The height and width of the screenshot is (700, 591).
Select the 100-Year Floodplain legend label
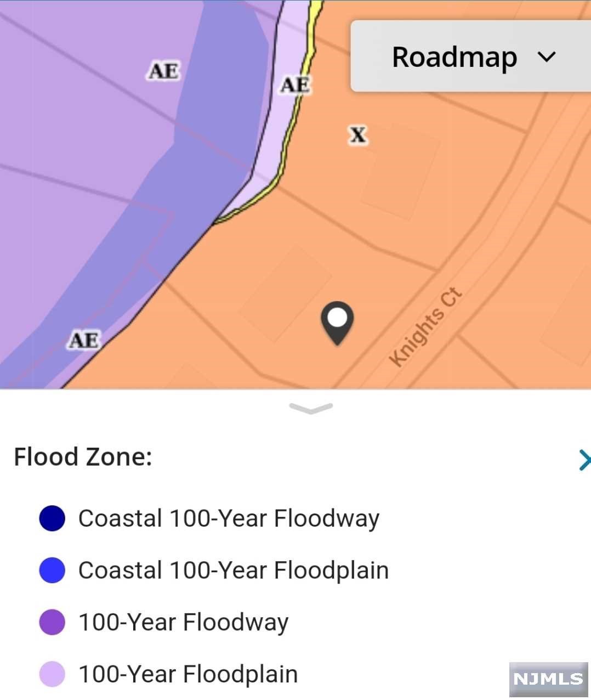(188, 674)
